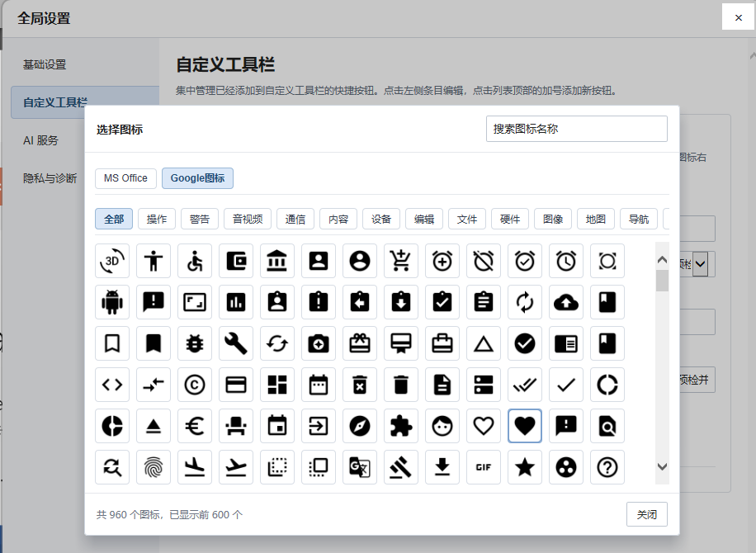Pick the wheelchair accessible icon
This screenshot has height=553, width=756.
pos(195,261)
